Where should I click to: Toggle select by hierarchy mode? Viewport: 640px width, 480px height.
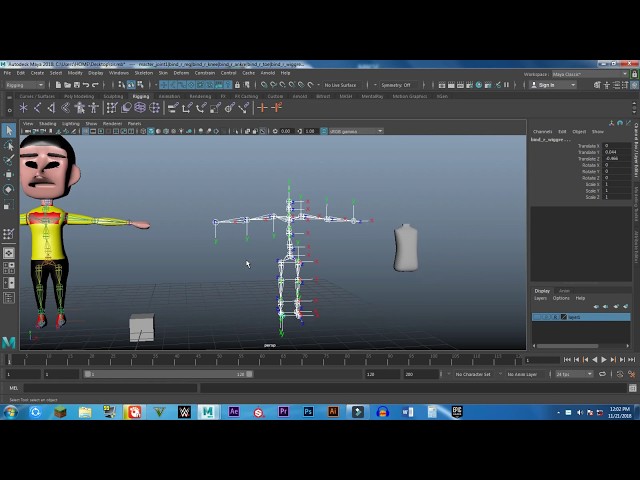pos(122,85)
